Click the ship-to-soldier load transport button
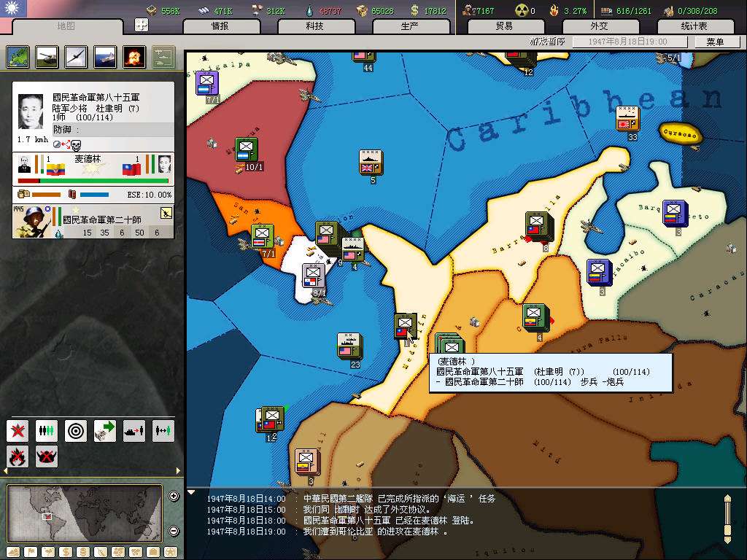The image size is (747, 560). 134,431
